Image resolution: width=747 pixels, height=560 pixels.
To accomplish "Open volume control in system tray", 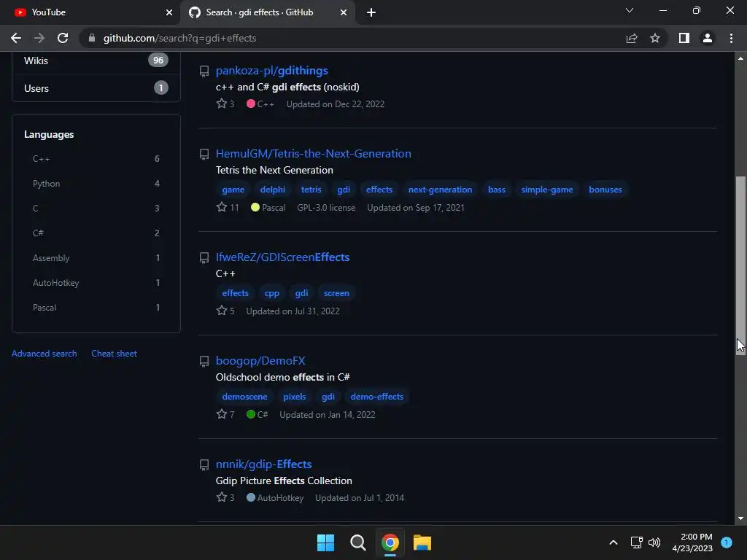I will (x=654, y=542).
